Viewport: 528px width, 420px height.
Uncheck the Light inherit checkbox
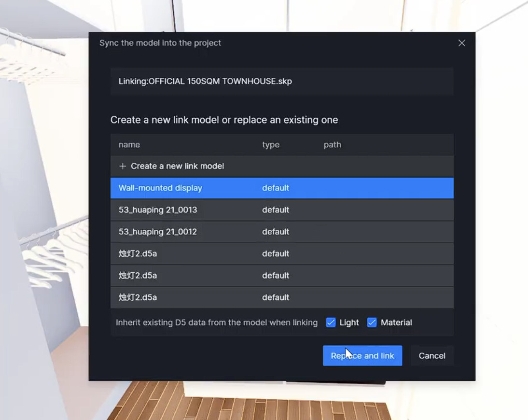tap(331, 322)
